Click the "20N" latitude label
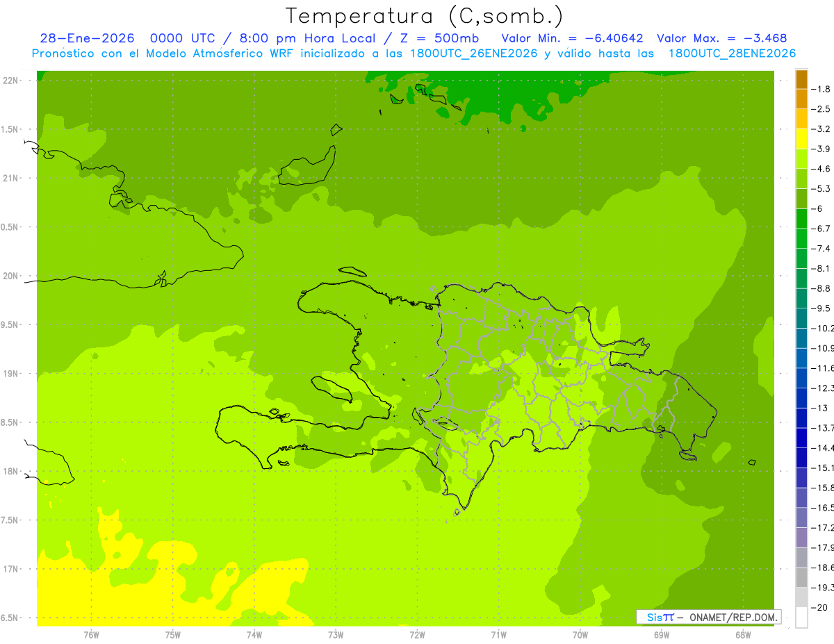Screen dimensions: 834x644 pyautogui.click(x=12, y=276)
